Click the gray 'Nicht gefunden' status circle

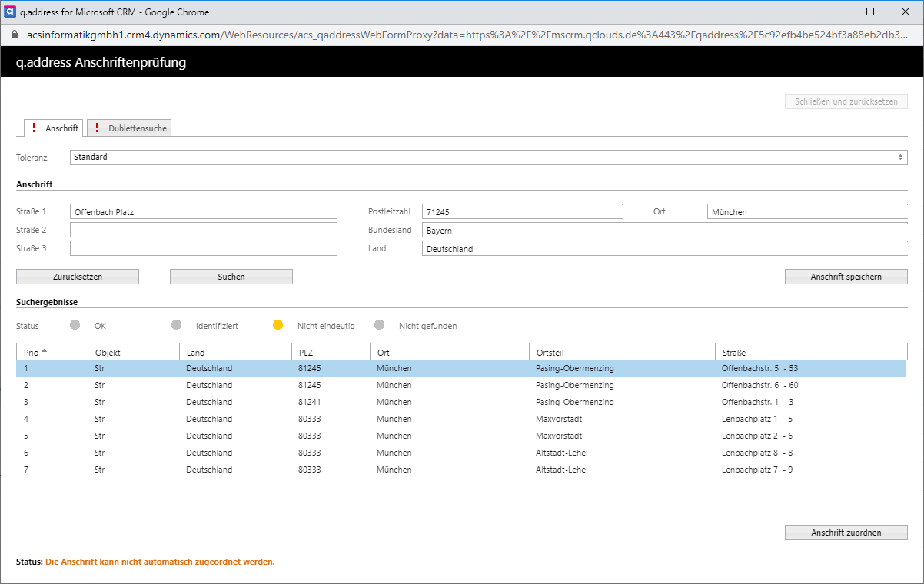point(379,325)
